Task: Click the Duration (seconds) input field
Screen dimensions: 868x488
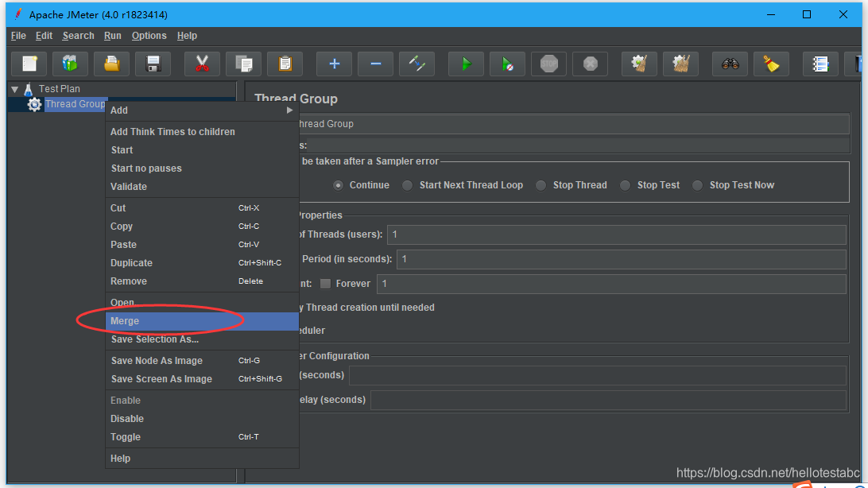Action: (x=597, y=375)
